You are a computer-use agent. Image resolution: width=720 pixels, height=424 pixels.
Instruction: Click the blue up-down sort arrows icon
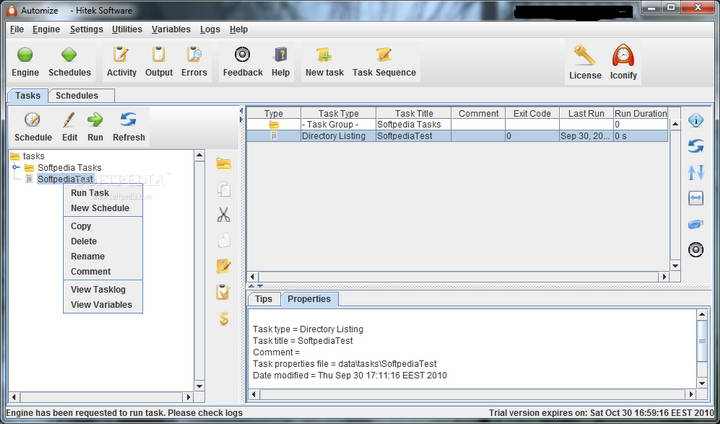[x=696, y=172]
